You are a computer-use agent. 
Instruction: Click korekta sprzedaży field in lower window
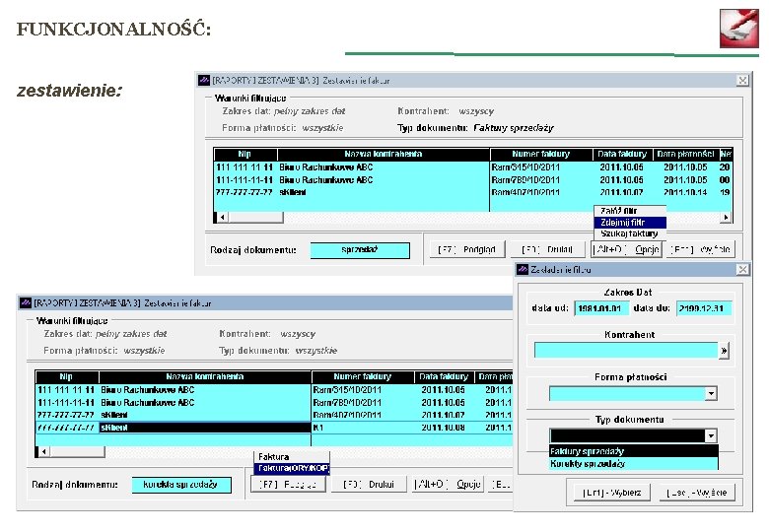(181, 485)
